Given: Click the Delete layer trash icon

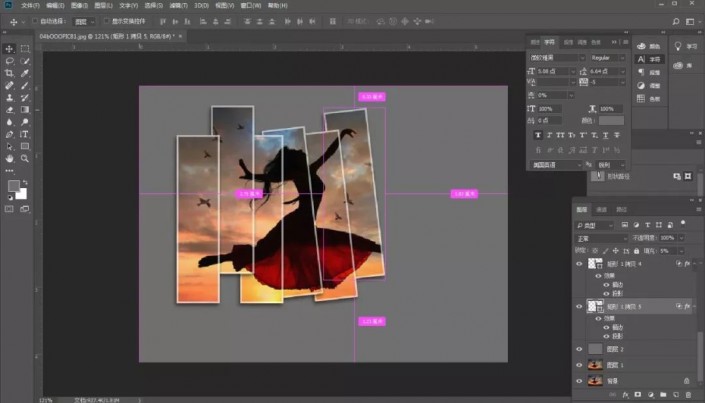Looking at the screenshot, I should click(686, 393).
